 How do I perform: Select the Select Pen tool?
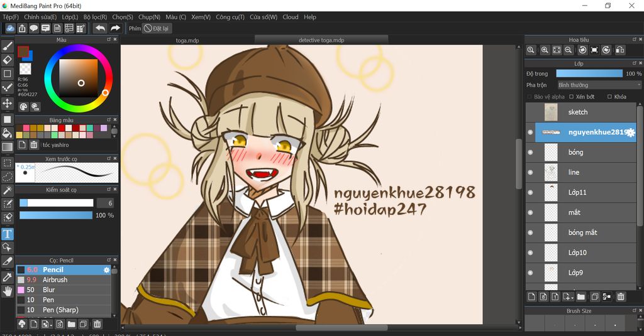point(8,204)
